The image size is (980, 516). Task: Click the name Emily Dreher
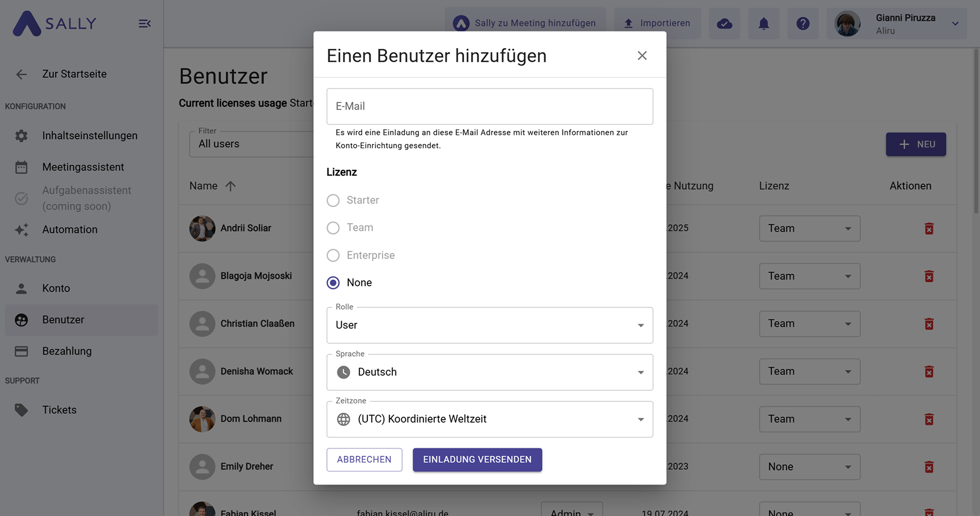[x=247, y=467]
